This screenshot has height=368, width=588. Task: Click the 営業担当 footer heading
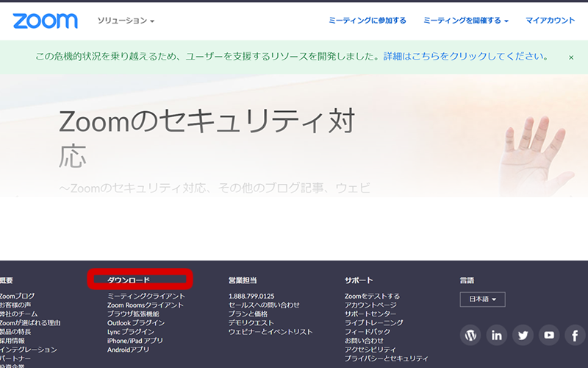point(243,280)
